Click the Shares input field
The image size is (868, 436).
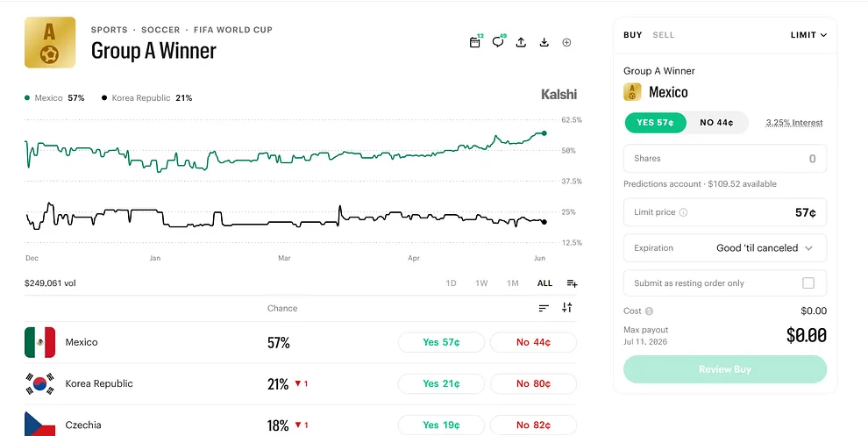(x=725, y=159)
